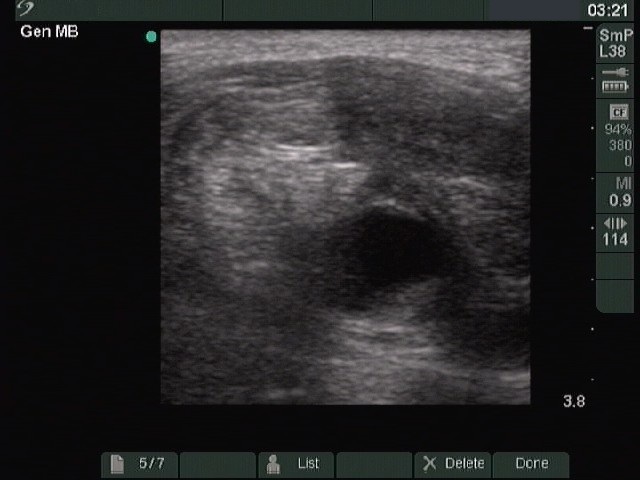Click the 94% storage capacity reading
The height and width of the screenshot is (480, 640).
coord(619,130)
